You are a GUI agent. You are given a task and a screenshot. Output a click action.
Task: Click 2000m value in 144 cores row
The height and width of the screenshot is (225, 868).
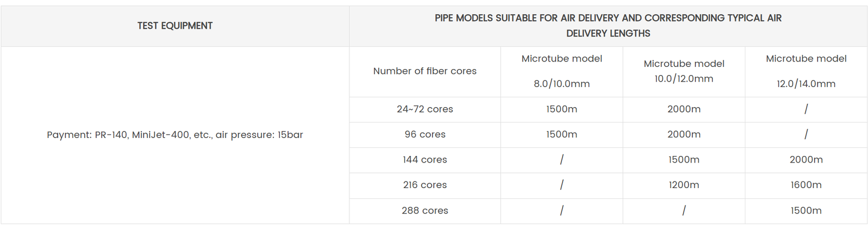(x=806, y=160)
